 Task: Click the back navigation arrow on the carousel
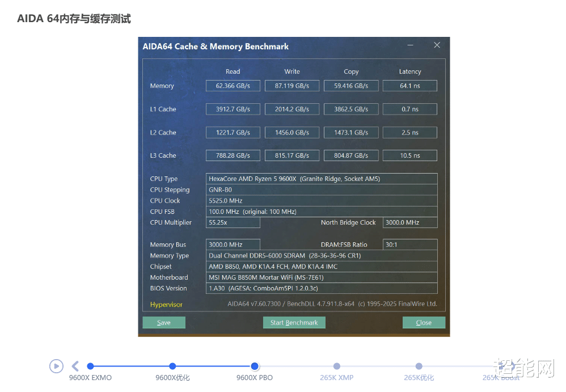[75, 366]
